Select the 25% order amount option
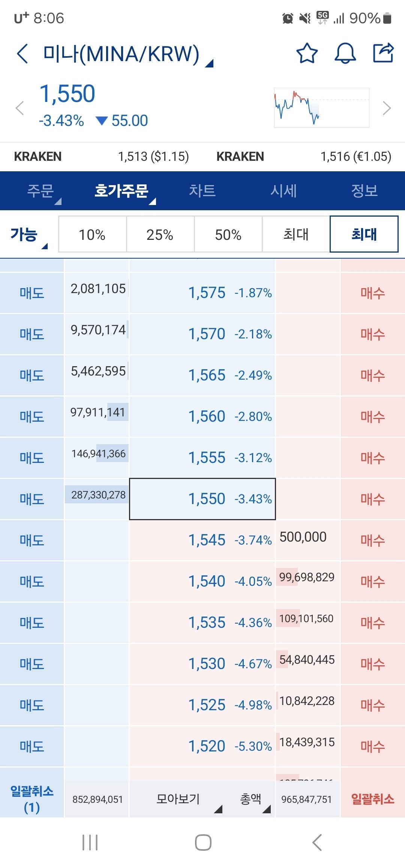This screenshot has width=405, height=868. [x=160, y=234]
